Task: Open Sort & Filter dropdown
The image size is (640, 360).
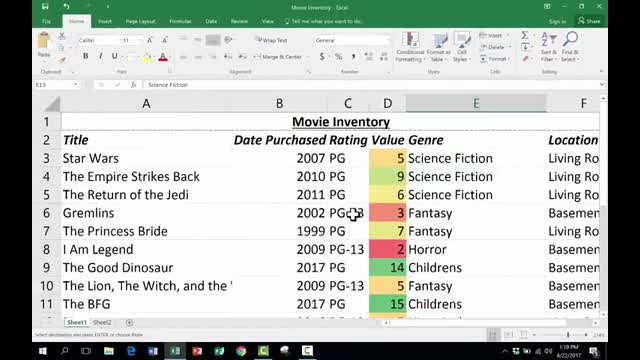Action: [549, 47]
